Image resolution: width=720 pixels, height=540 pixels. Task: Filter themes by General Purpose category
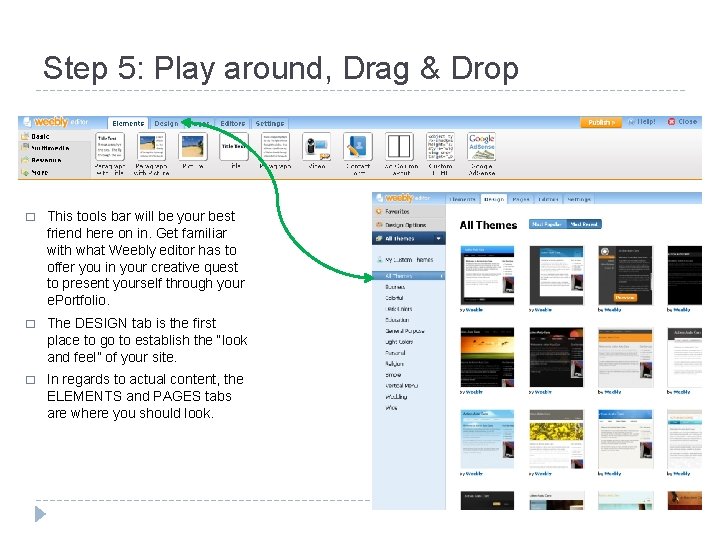click(x=405, y=331)
